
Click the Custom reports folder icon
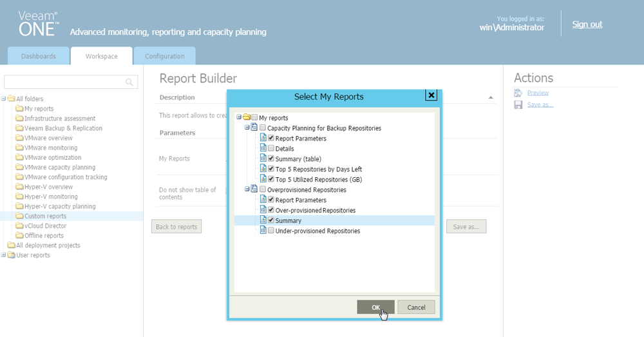click(x=19, y=217)
